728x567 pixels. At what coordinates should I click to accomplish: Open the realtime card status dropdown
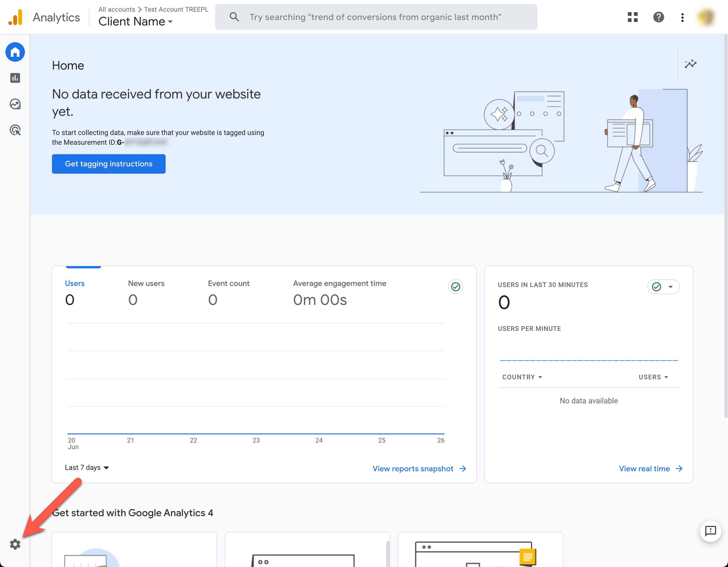tap(663, 287)
